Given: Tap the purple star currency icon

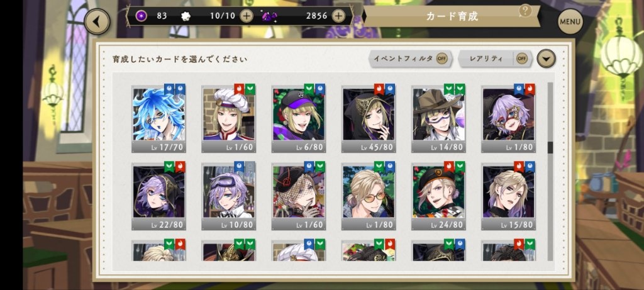Looking at the screenshot, I should [142, 16].
